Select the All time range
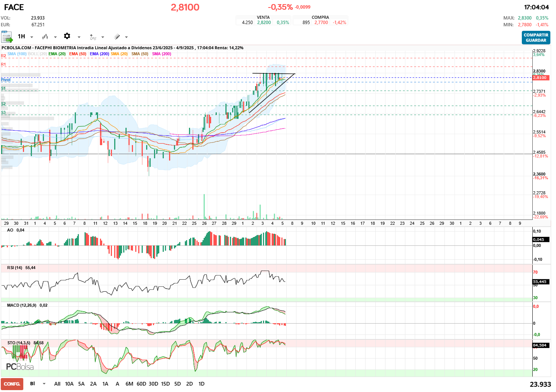This screenshot has width=556, height=392. pos(57,384)
